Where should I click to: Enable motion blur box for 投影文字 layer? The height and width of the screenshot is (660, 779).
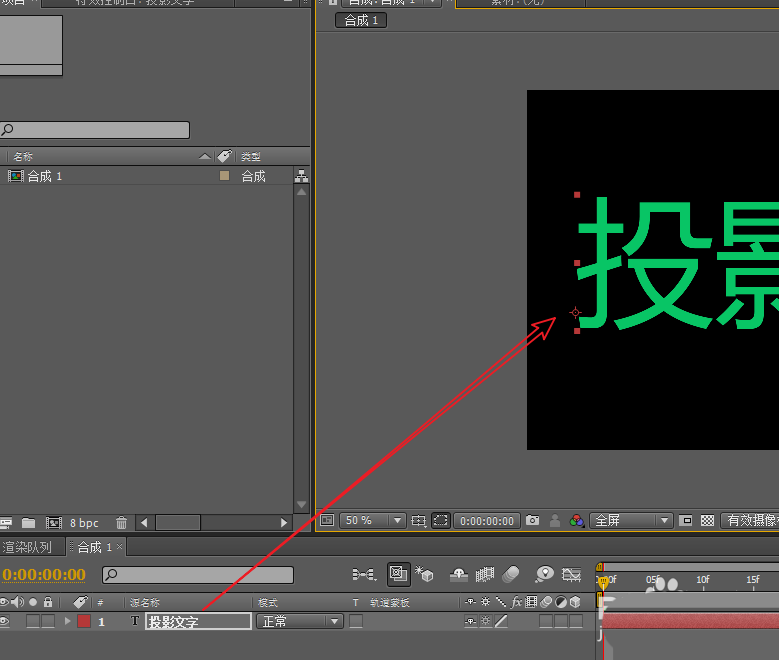pos(545,621)
